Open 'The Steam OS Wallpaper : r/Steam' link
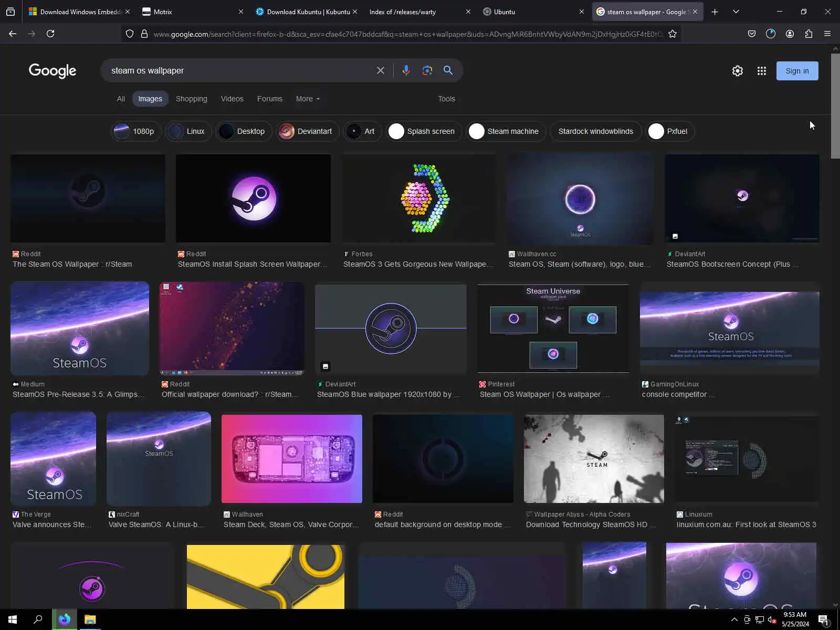The height and width of the screenshot is (630, 840). (72, 264)
